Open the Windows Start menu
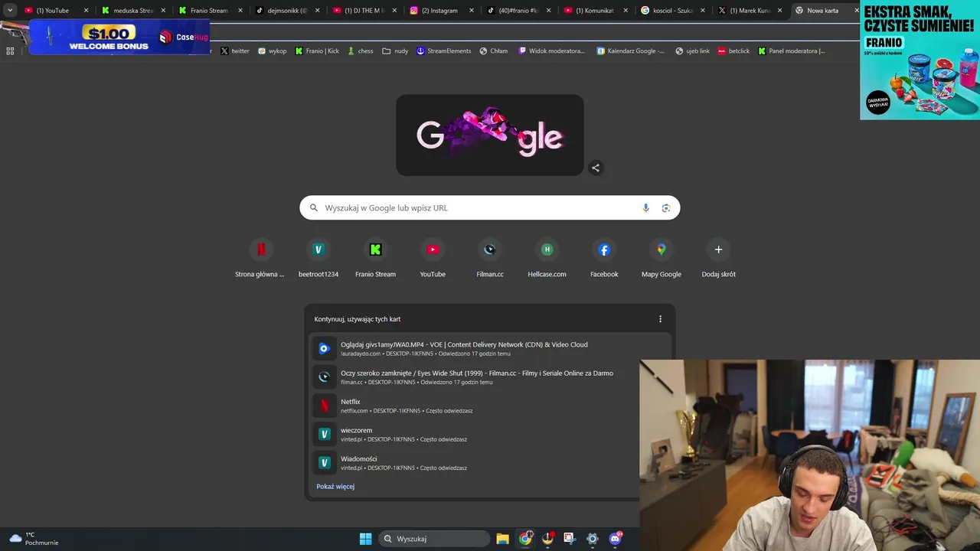The width and height of the screenshot is (980, 551). pyautogui.click(x=366, y=539)
